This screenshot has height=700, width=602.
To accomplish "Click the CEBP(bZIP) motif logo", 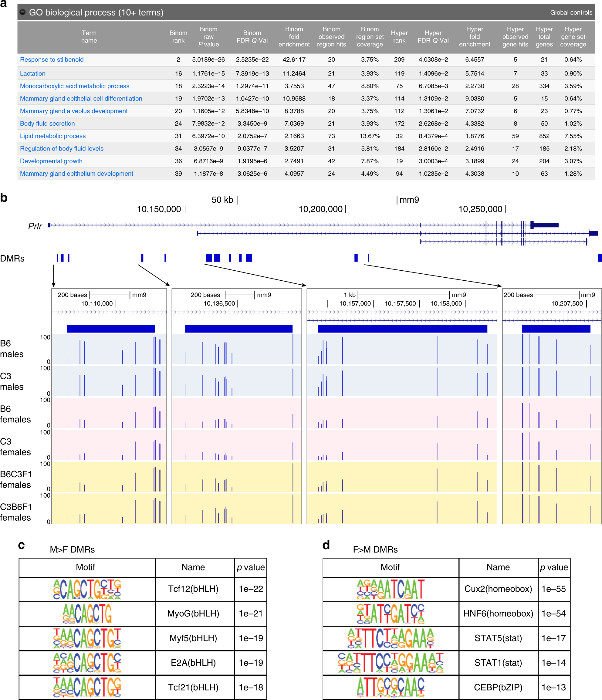I will coord(391,687).
